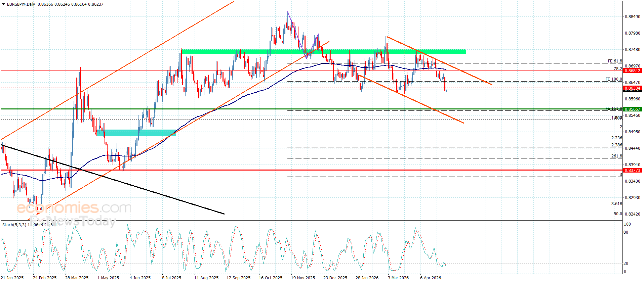This screenshot has width=644, height=282.
Task: Click the FE 61.8 Fibonacci label
Action: 615,61
